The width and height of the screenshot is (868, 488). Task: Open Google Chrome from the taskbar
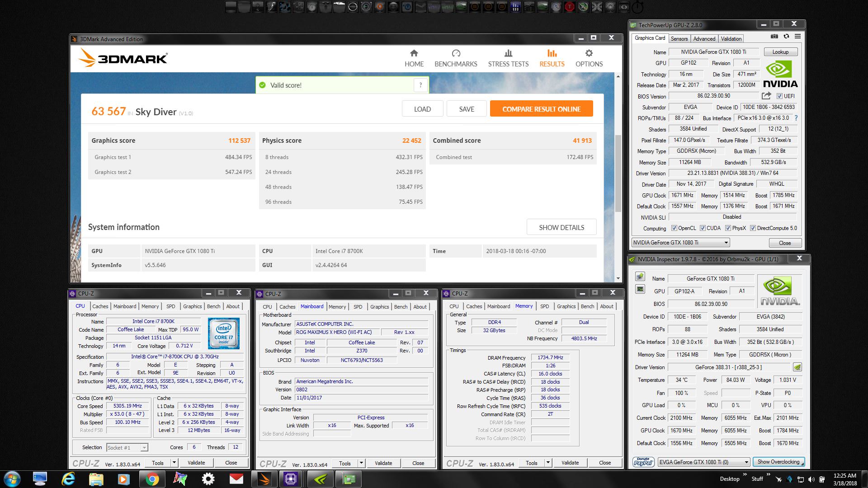[152, 479]
